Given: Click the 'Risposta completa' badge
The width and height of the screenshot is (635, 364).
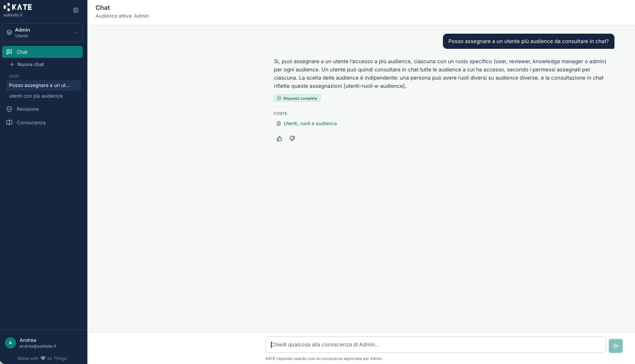Looking at the screenshot, I should (x=297, y=98).
